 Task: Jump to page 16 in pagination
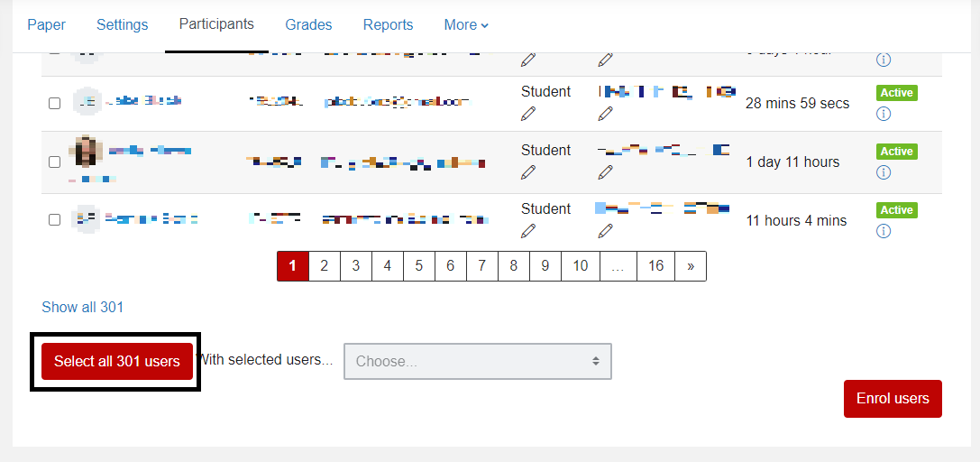656,266
